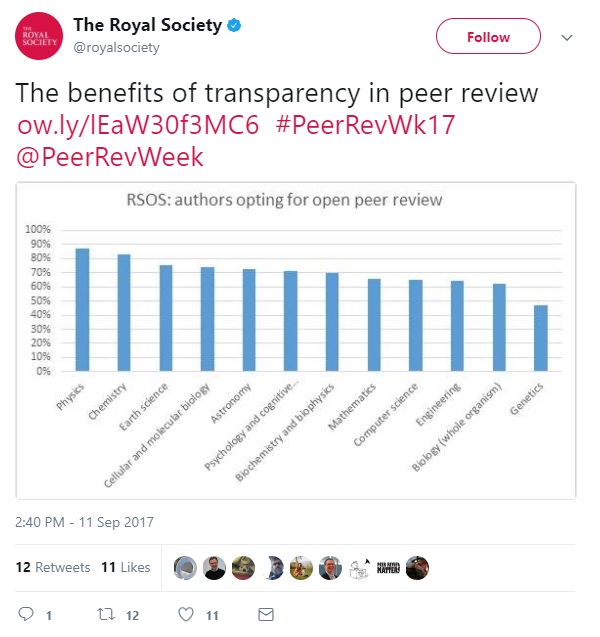Open the tweet options chevron menu

[x=566, y=37]
